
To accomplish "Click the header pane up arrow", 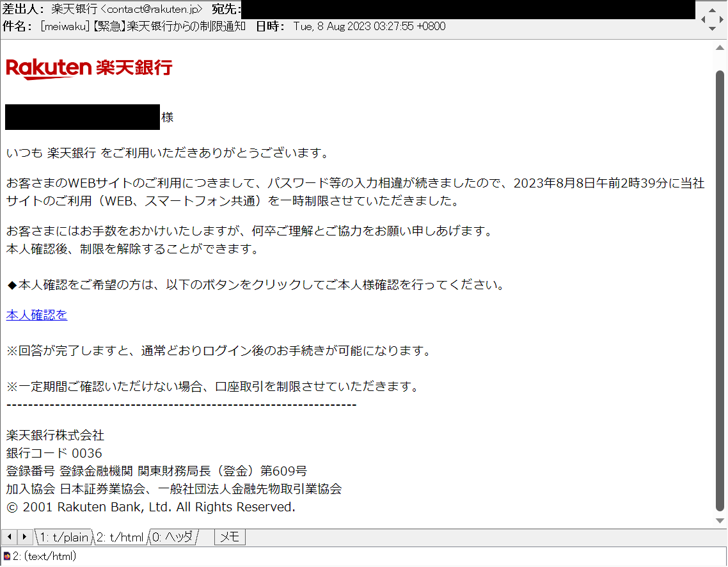I will (712, 10).
